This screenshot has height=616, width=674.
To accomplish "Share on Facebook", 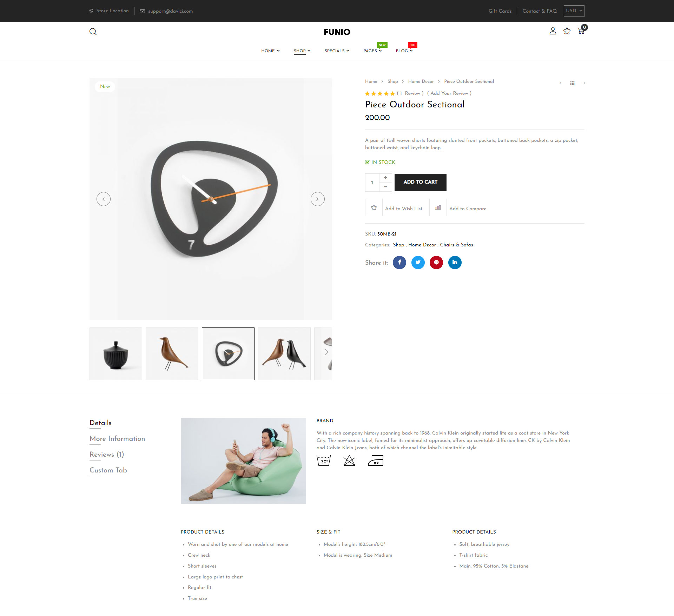I will click(x=399, y=263).
